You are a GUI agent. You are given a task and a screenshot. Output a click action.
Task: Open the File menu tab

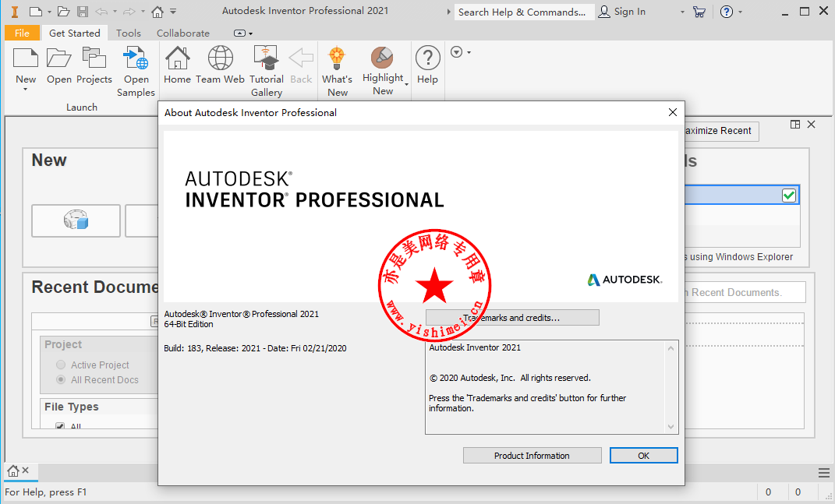[22, 33]
